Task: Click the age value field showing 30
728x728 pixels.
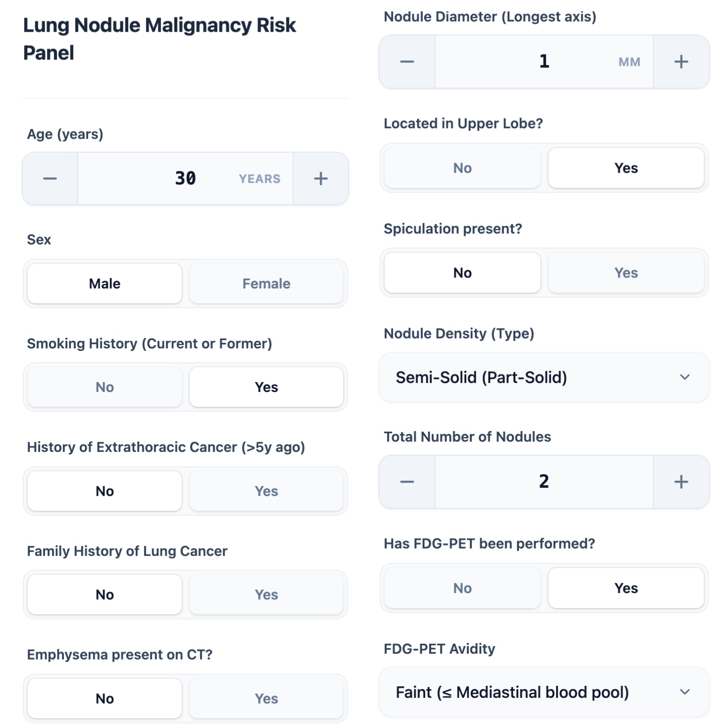Action: coord(185,178)
